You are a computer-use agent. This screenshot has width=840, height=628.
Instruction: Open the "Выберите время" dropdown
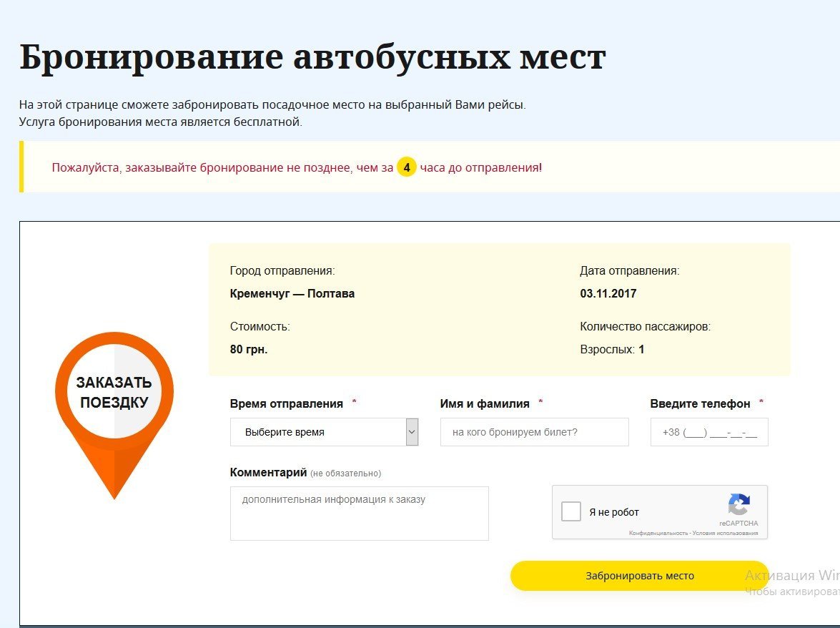318,431
